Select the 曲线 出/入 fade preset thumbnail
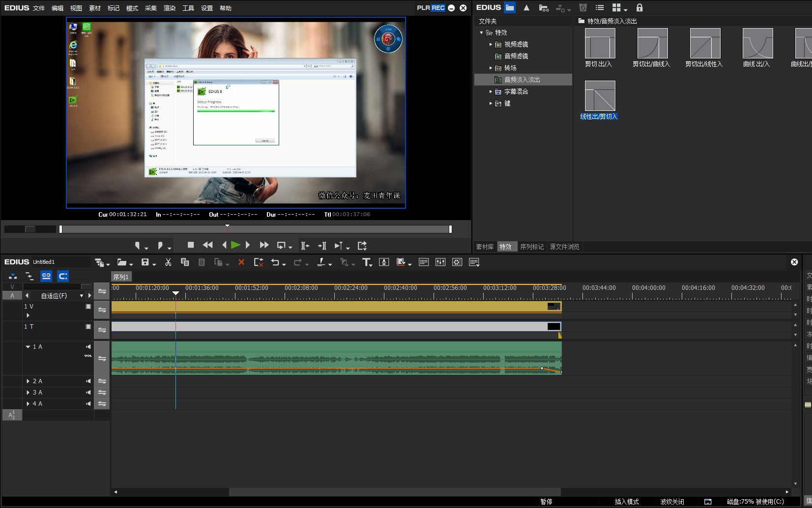 [x=757, y=44]
